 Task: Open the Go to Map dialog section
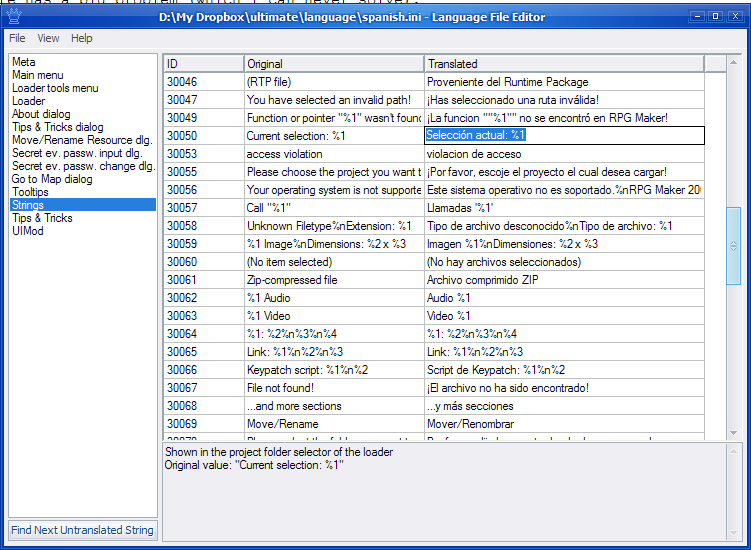coord(52,179)
